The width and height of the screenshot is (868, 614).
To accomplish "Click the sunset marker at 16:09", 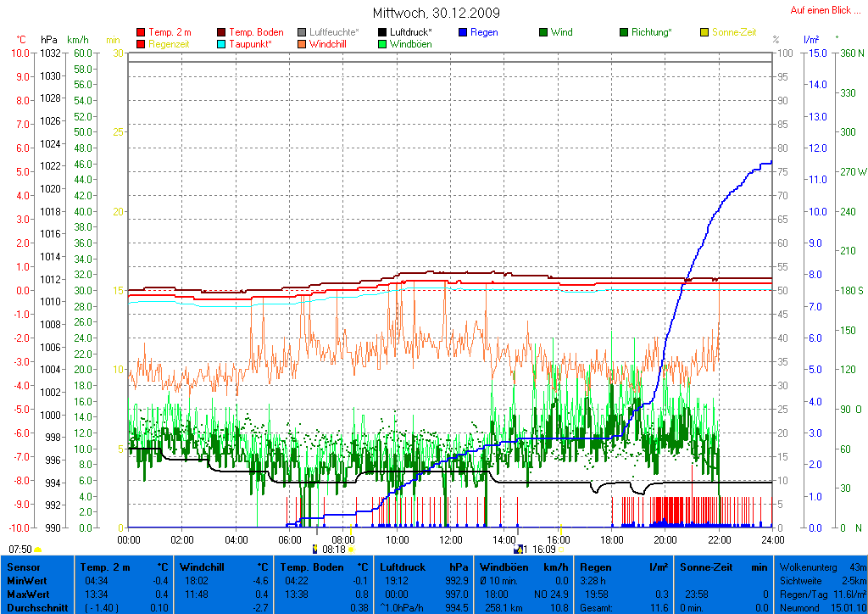I will click(x=537, y=550).
